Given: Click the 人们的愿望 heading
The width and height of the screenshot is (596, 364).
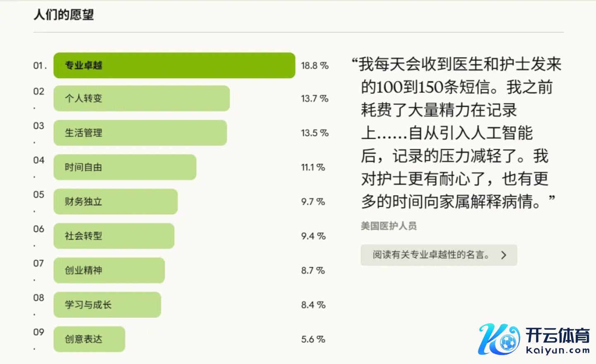Looking at the screenshot, I should tap(64, 15).
